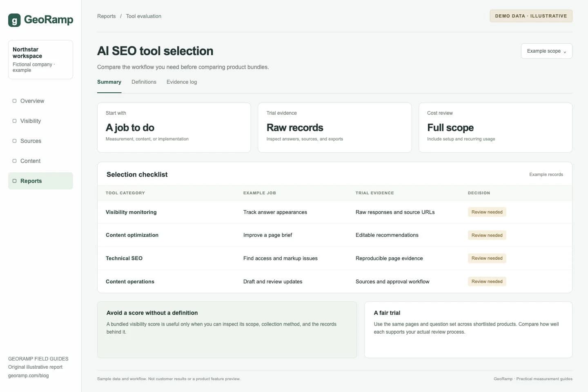
Task: Click Review needed for Visibility monitoring
Action: (x=487, y=212)
